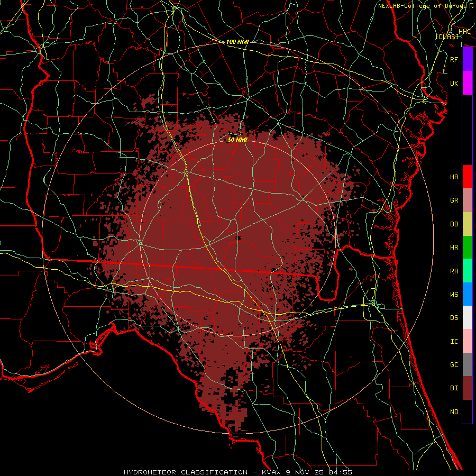Click the RF purple legend swatch
476x476 pixels.
tap(467, 59)
